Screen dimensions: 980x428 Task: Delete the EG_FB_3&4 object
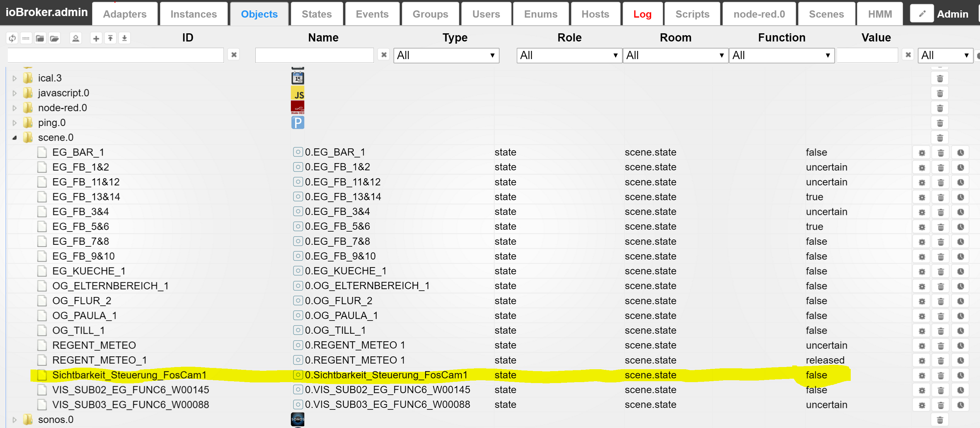940,212
